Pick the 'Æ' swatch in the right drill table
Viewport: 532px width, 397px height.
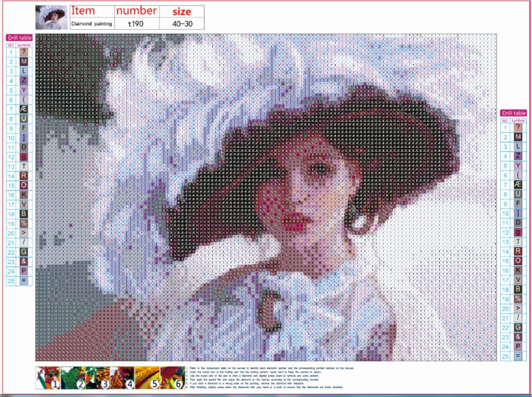click(x=518, y=184)
